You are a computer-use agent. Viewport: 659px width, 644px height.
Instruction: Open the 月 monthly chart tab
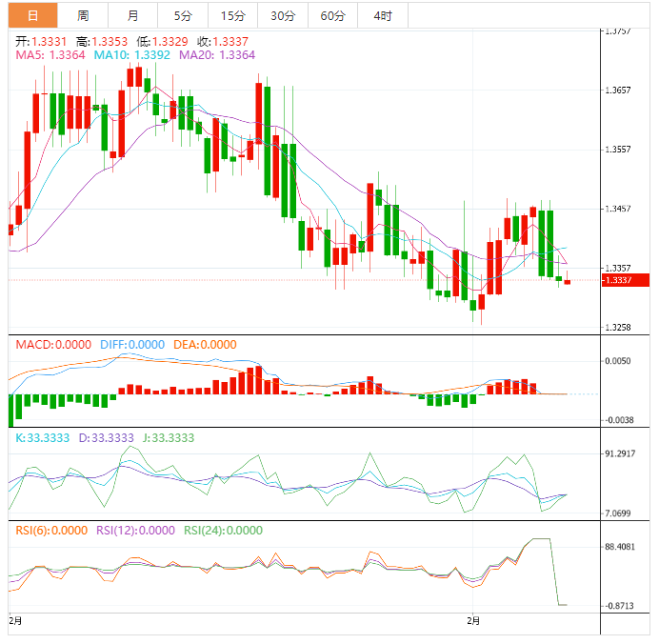coord(132,15)
